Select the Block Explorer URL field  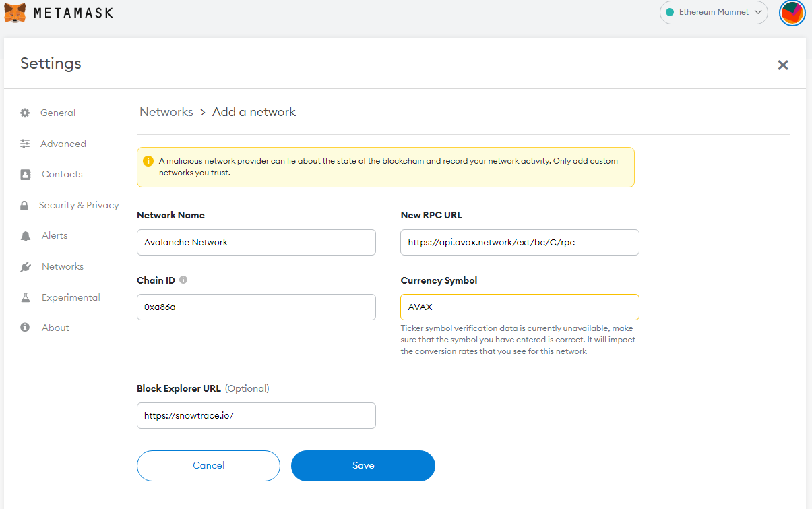256,416
